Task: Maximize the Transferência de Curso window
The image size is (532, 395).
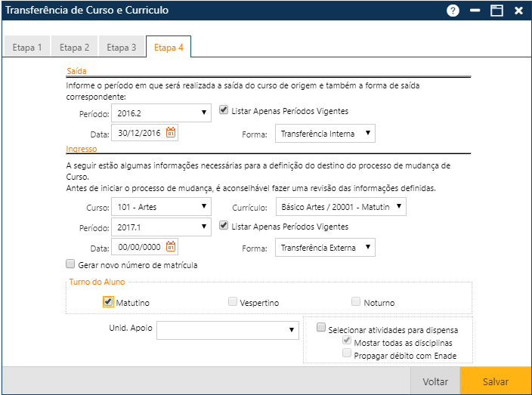Action: click(496, 11)
